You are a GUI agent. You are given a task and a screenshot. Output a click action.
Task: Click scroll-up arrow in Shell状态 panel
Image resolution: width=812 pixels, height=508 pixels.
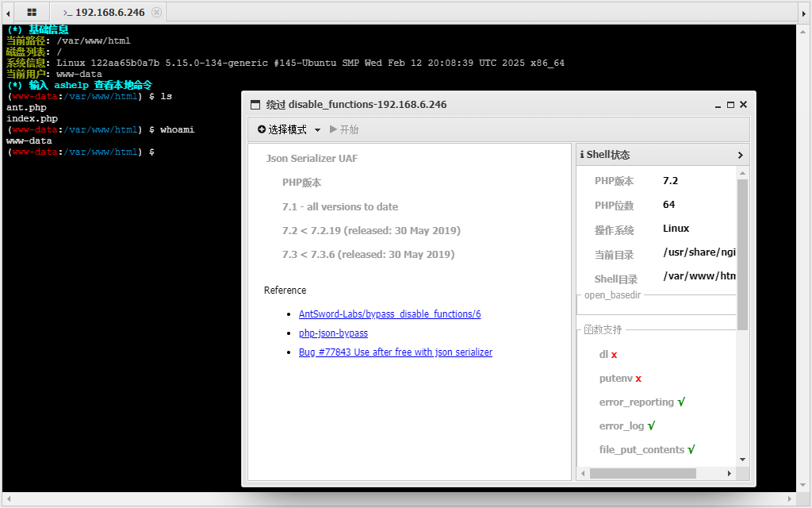point(742,173)
